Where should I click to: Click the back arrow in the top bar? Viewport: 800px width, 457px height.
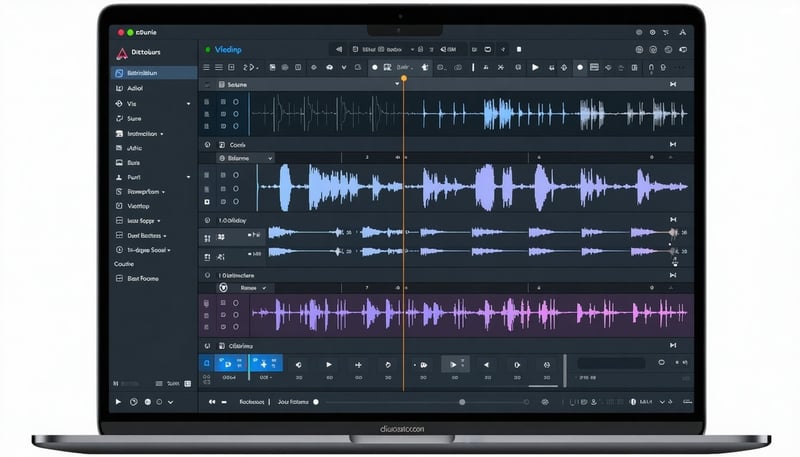point(339,49)
